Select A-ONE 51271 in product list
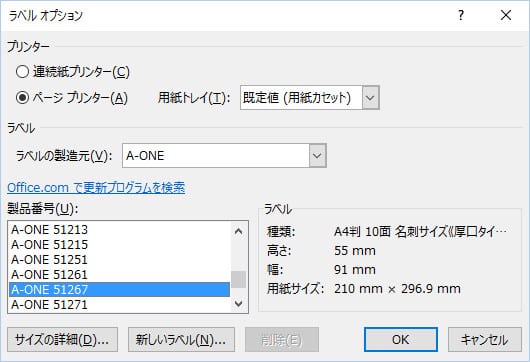The height and width of the screenshot is (362, 530). [119, 305]
